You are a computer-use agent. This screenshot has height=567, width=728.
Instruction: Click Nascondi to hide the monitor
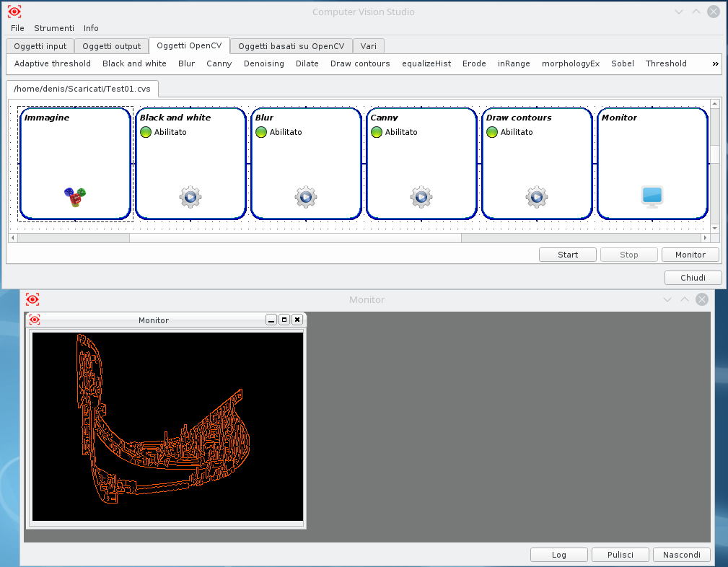[x=682, y=555]
